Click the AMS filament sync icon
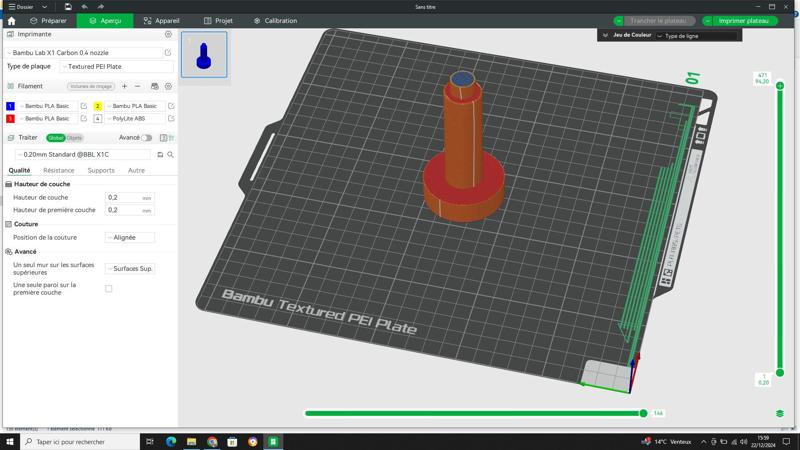800x450 pixels. point(155,86)
